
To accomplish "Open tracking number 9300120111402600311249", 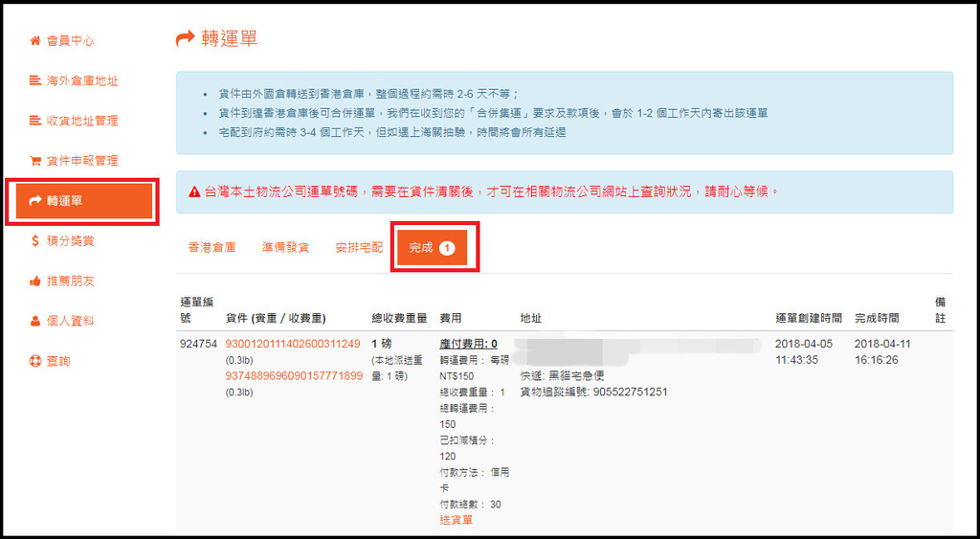I will pos(293,344).
